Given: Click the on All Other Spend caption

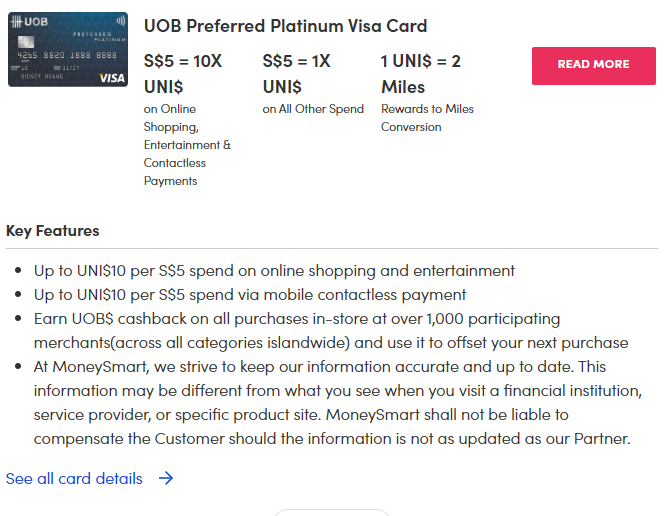Looking at the screenshot, I should coord(313,109).
